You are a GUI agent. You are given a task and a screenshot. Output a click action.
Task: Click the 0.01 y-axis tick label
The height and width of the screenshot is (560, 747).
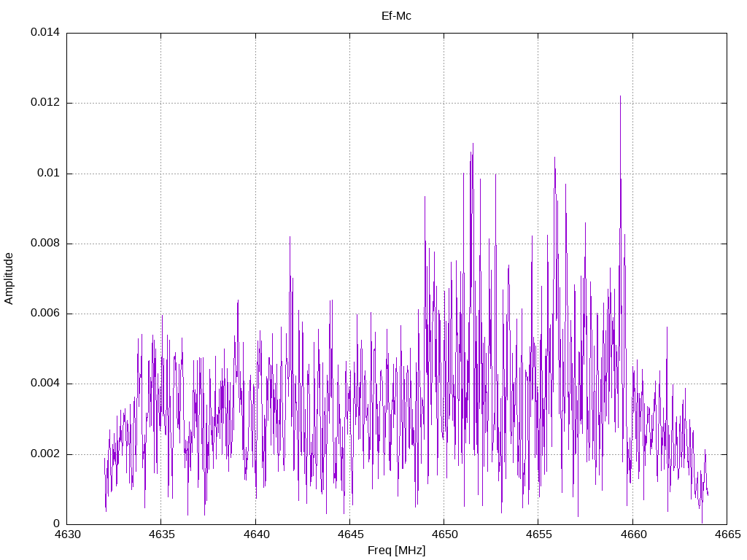(49, 173)
